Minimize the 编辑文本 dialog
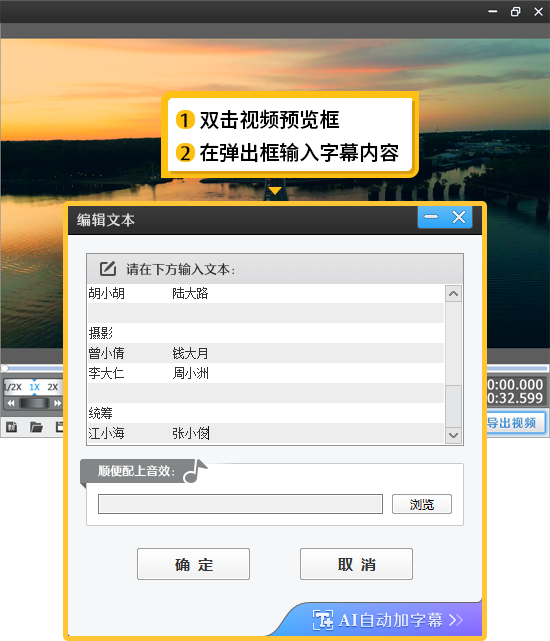Image resolution: width=550 pixels, height=641 pixels. (x=431, y=217)
